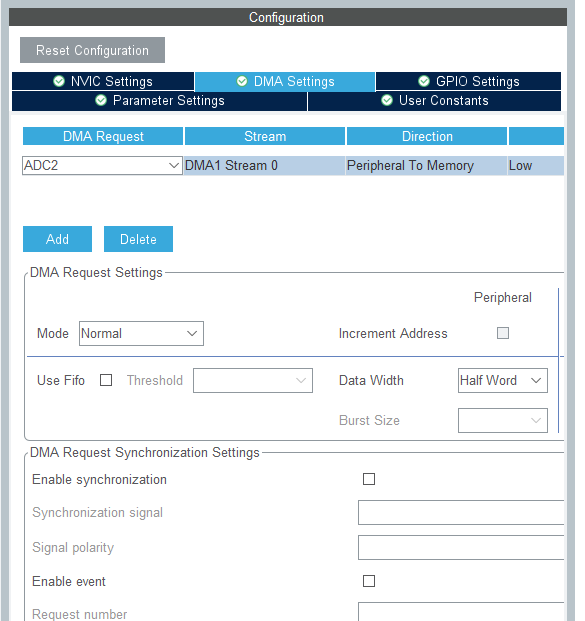Click the Parameter Settings green check icon

click(x=101, y=100)
